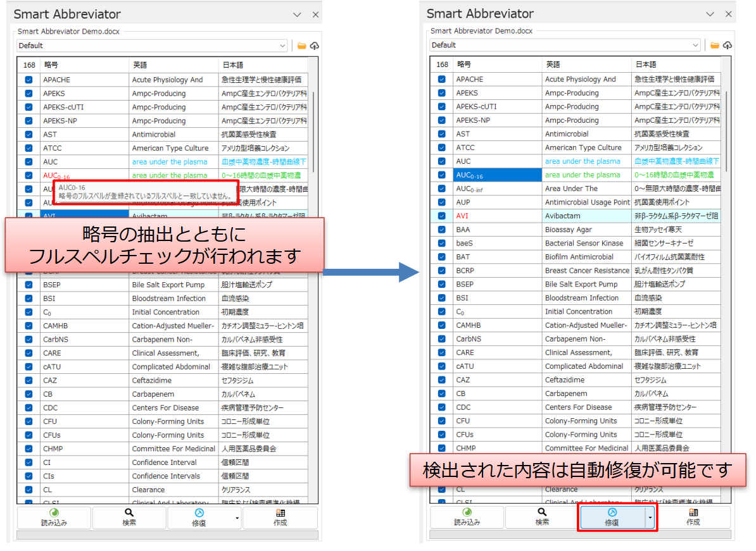This screenshot has width=756, height=551.
Task: Click 検索 search button in right panel
Action: 542,516
